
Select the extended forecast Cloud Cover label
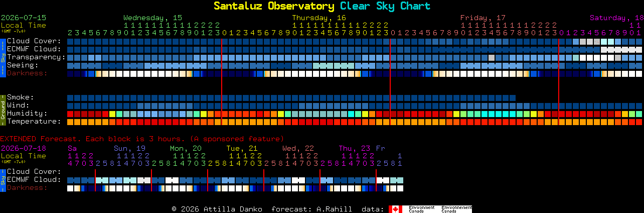[x=34, y=171]
